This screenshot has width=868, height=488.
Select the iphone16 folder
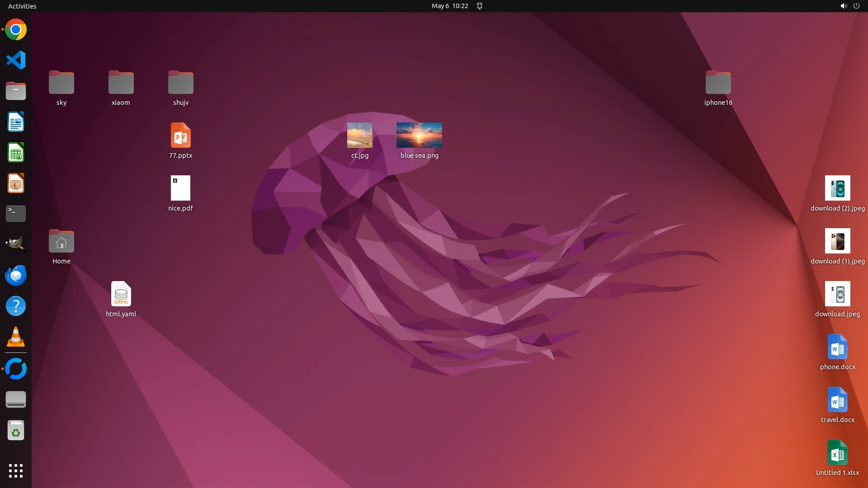pyautogui.click(x=718, y=83)
